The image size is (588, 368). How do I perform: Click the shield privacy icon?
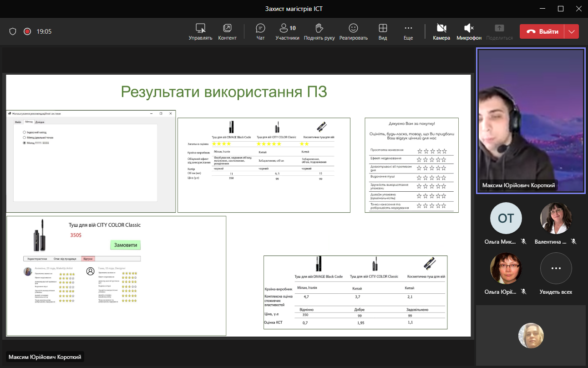(x=13, y=31)
